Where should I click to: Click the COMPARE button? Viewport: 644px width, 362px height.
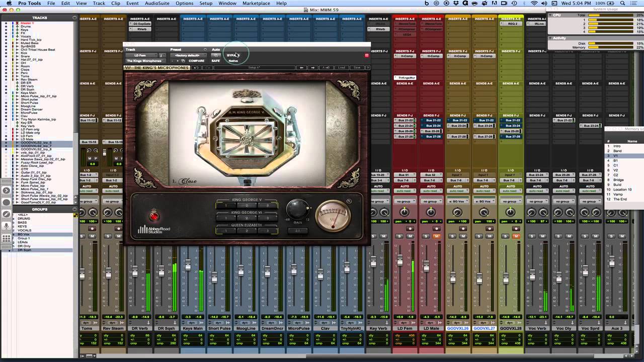pyautogui.click(x=197, y=61)
